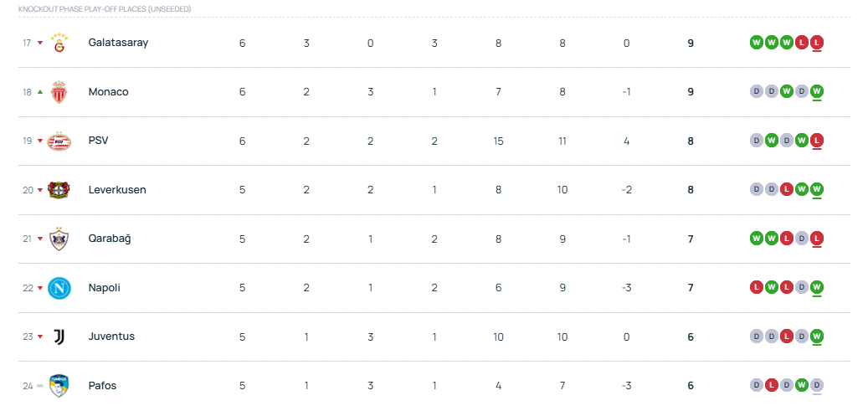Open the Juventus team name link
The width and height of the screenshot is (868, 411).
111,337
